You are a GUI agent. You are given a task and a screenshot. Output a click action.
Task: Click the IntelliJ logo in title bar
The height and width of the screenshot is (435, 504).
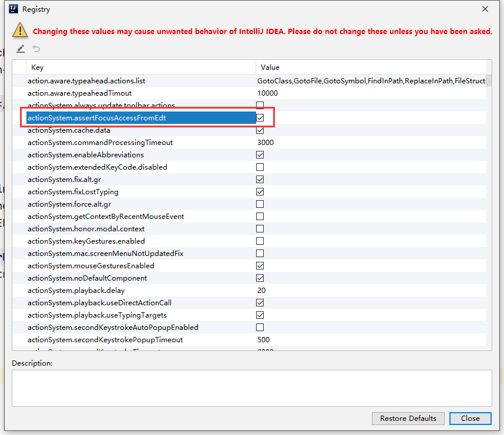tap(14, 9)
